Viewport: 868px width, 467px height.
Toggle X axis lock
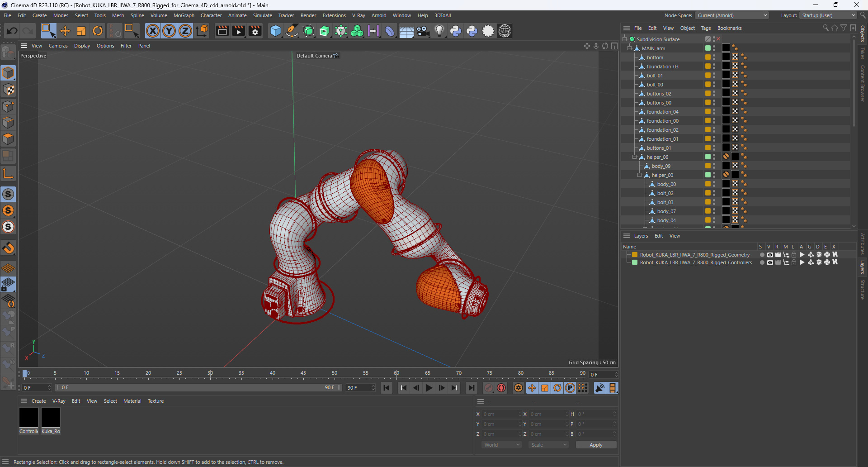click(x=153, y=31)
